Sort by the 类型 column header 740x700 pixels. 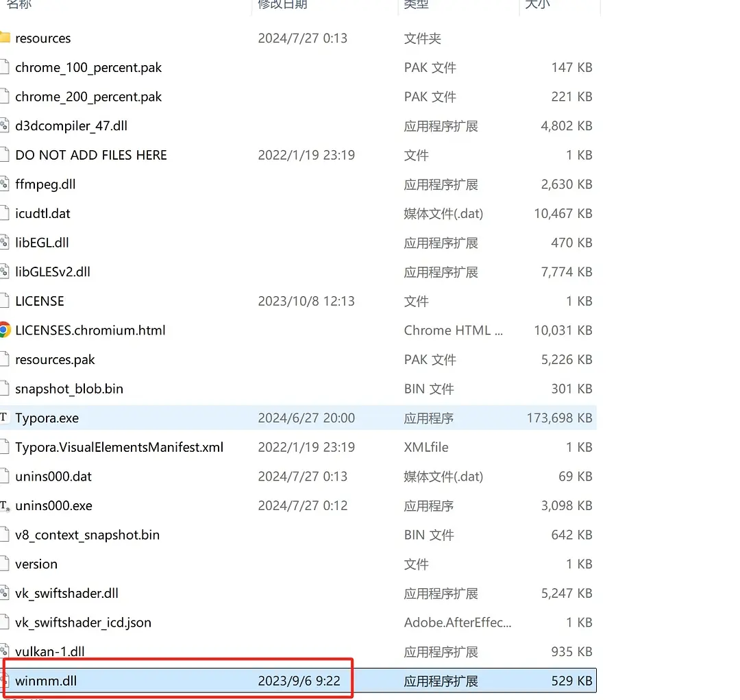coord(417,5)
